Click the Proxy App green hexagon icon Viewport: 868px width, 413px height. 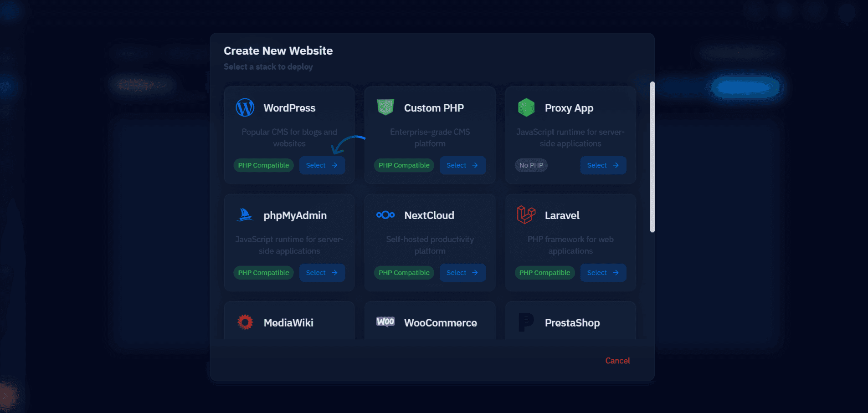(526, 107)
